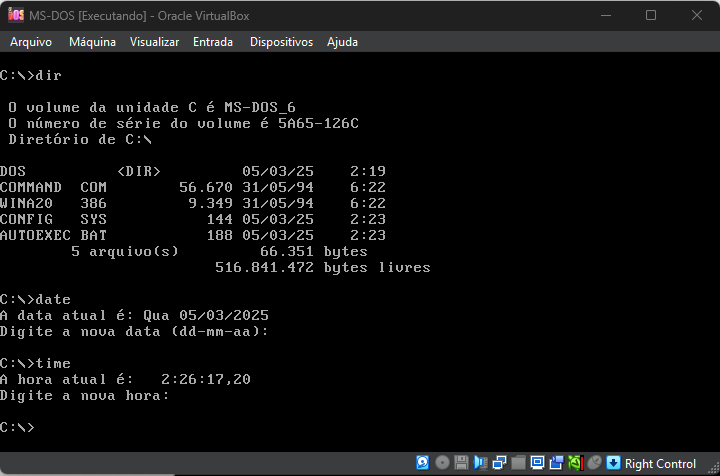Click the 'C:\>date' command line
720x476 pixels.
35,299
